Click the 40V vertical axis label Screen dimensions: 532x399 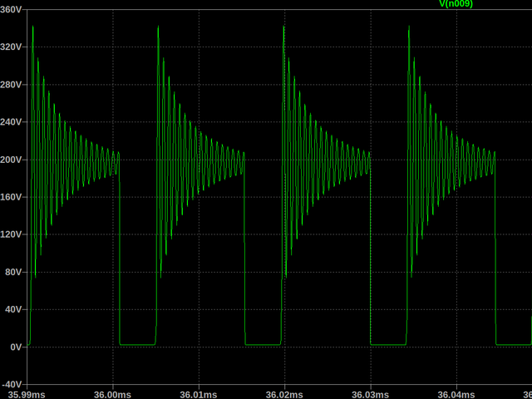14,309
